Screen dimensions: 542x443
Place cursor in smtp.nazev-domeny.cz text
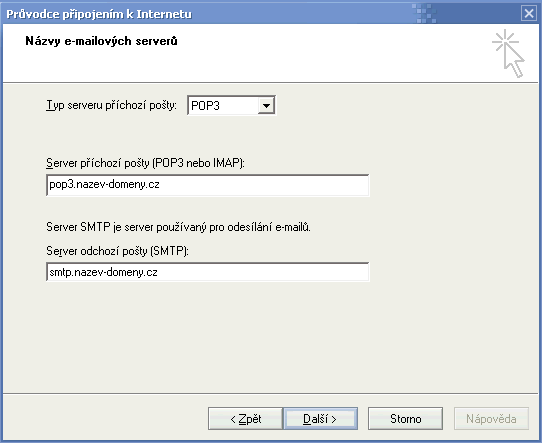[x=103, y=272]
